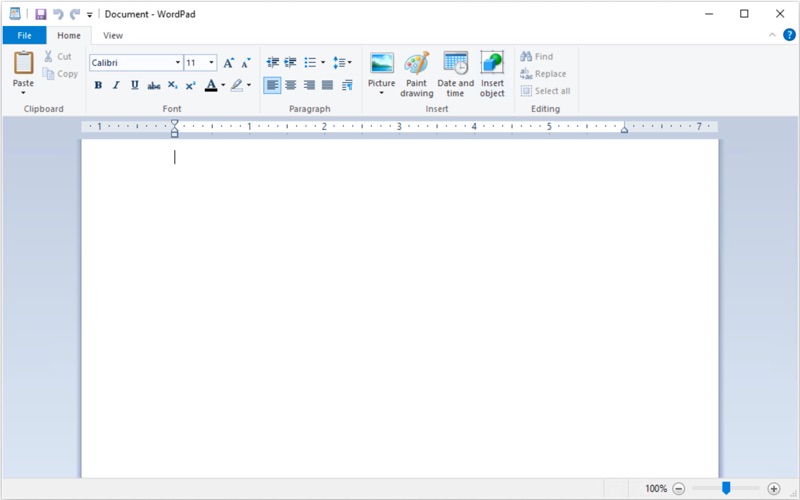Toggle Superscript formatting
800x500 pixels.
(191, 85)
